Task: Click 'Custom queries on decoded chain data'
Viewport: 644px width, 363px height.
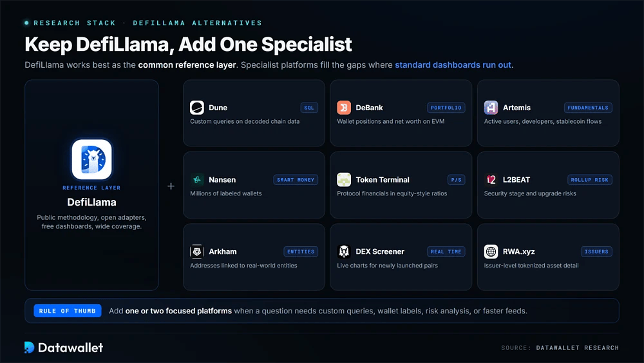Action: click(245, 121)
